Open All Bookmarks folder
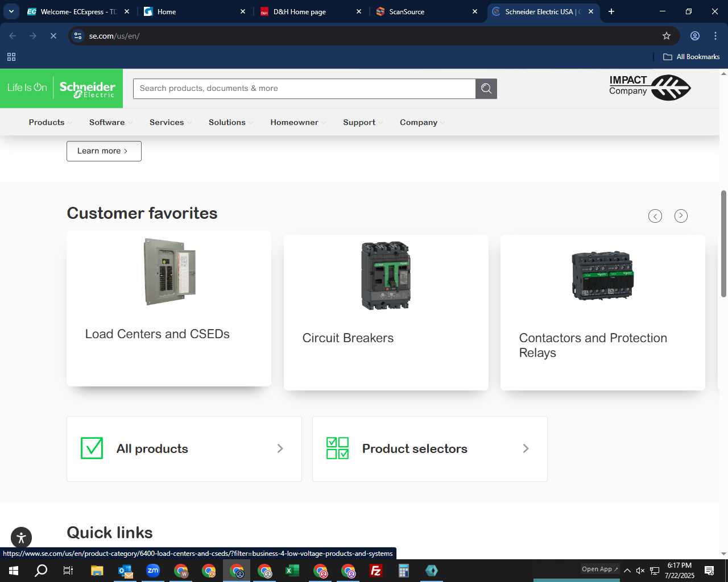 692,57
